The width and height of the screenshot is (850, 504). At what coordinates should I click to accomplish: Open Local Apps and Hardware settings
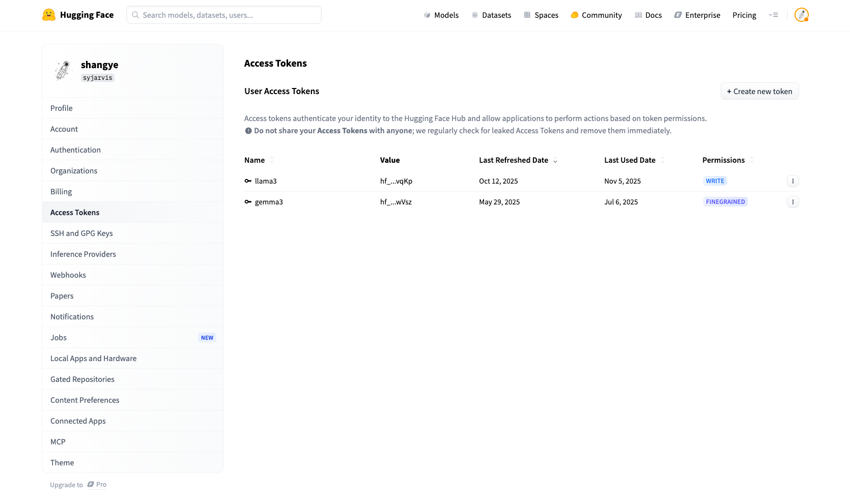click(133, 359)
